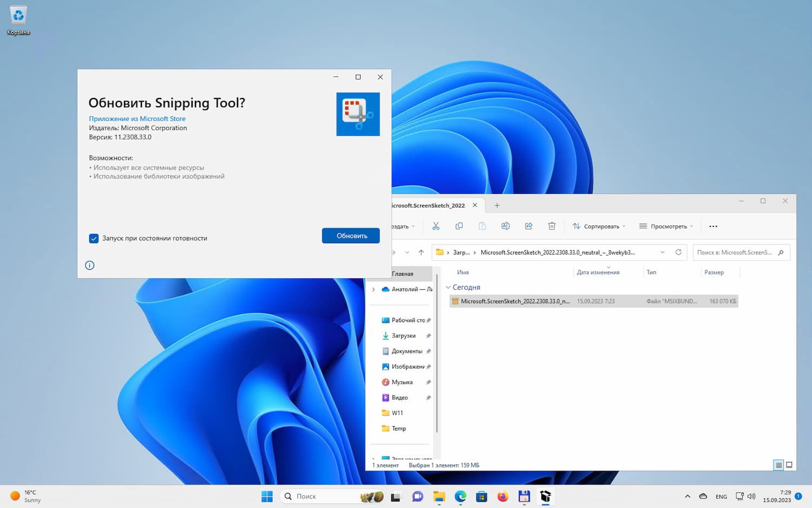Open recent locations chevron beside the up arrow
The width and height of the screenshot is (812, 508).
[407, 252]
